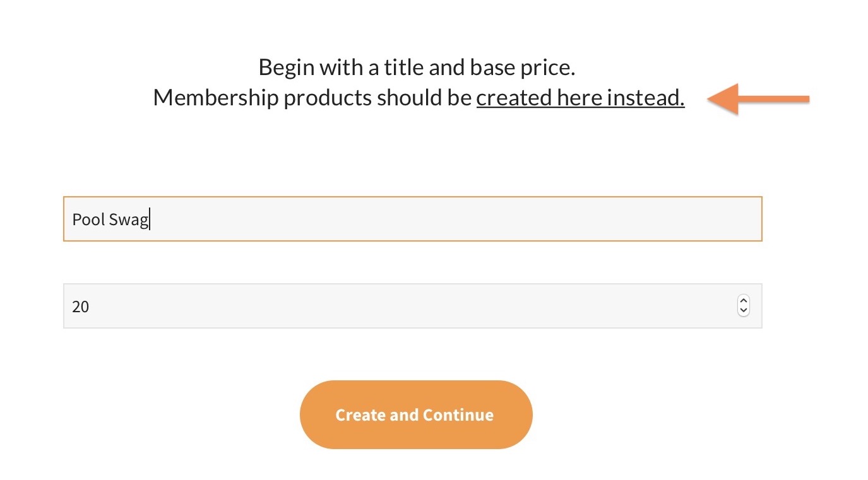Decrease the base price by one step
Viewport: 868px width, 480px height.
(x=744, y=310)
